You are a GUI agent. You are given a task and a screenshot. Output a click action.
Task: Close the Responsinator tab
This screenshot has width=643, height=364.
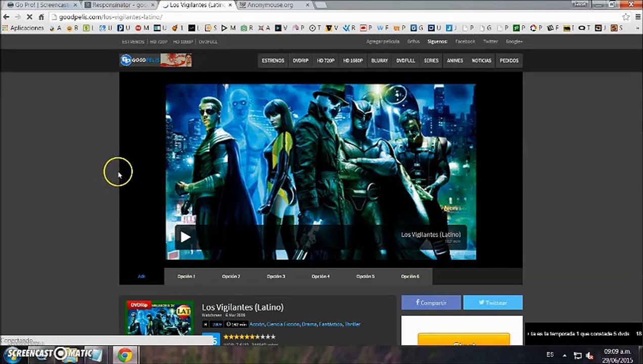click(152, 5)
